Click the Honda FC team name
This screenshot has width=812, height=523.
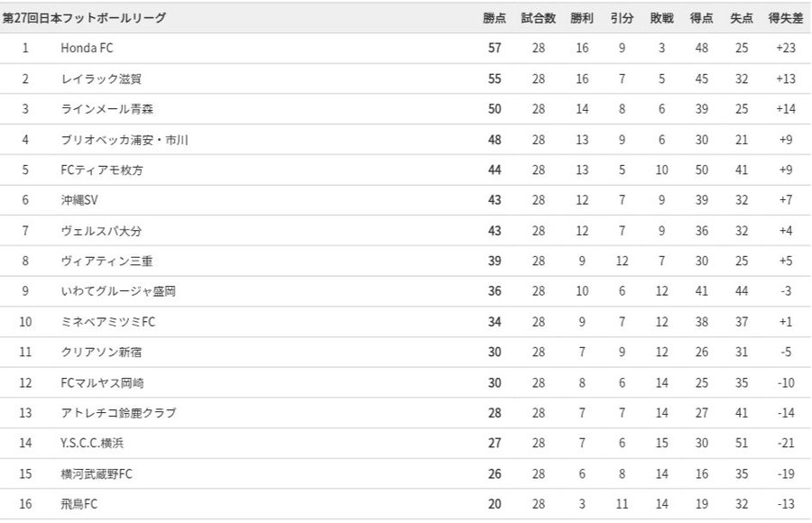87,49
